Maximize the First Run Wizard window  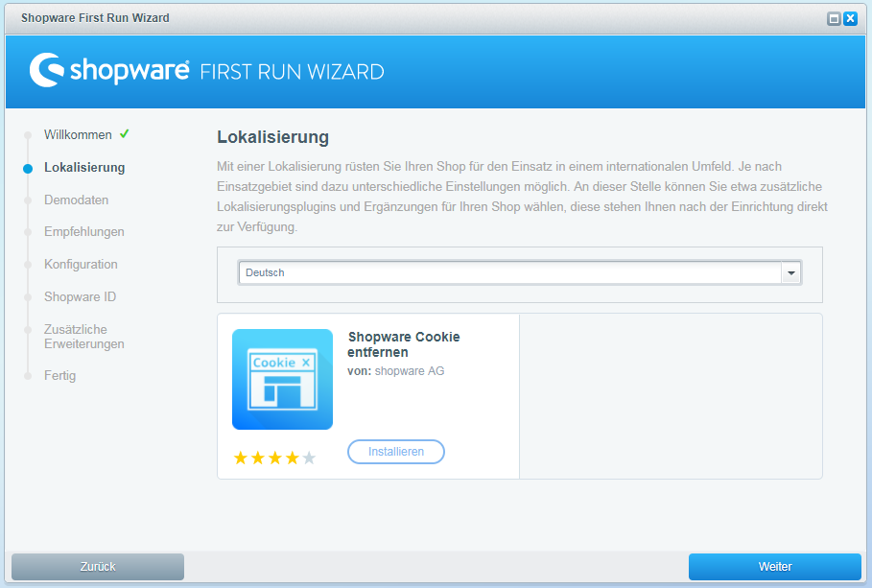pyautogui.click(x=834, y=19)
